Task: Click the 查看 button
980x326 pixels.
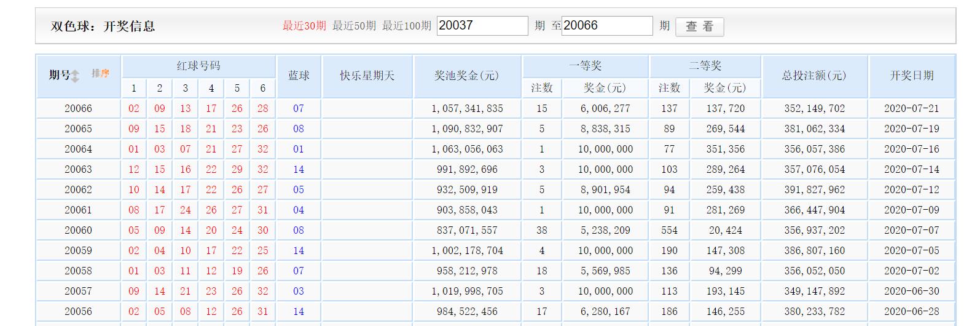Action: (700, 26)
